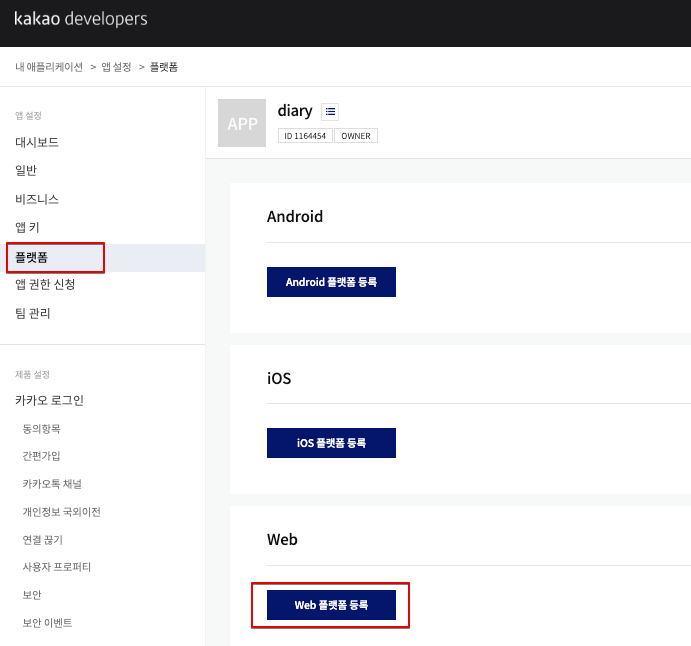691x646 pixels.
Task: Click the Web section heading
Action: click(x=282, y=539)
